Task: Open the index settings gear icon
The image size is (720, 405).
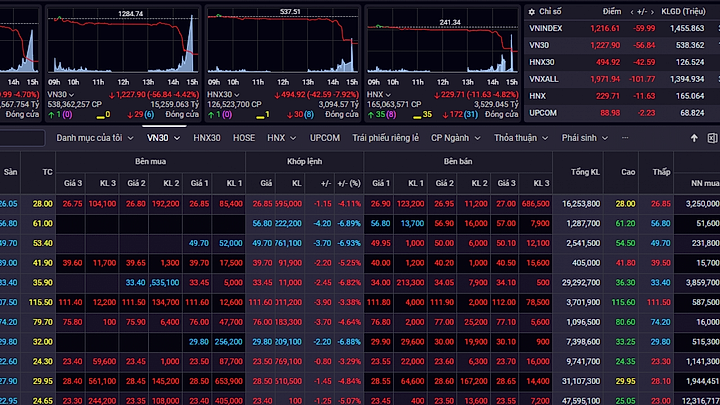Action: [x=532, y=12]
